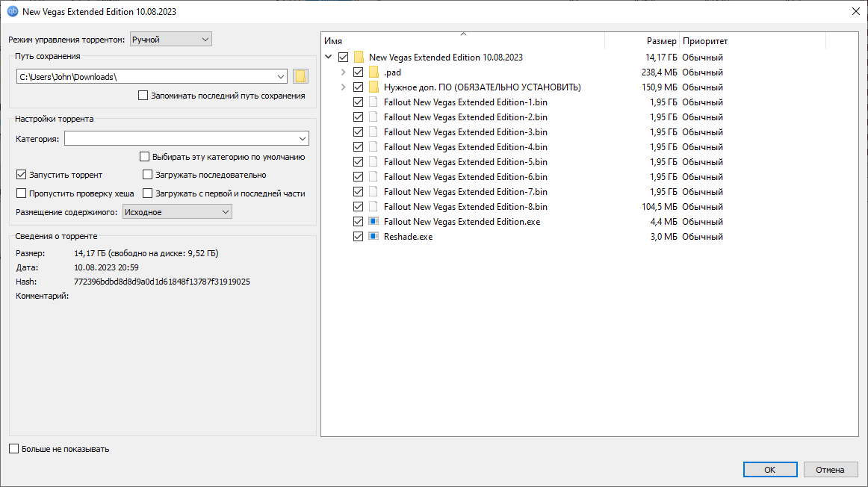Uncheck Запустить торрент checkbox
The width and height of the screenshot is (868, 487).
(21, 174)
